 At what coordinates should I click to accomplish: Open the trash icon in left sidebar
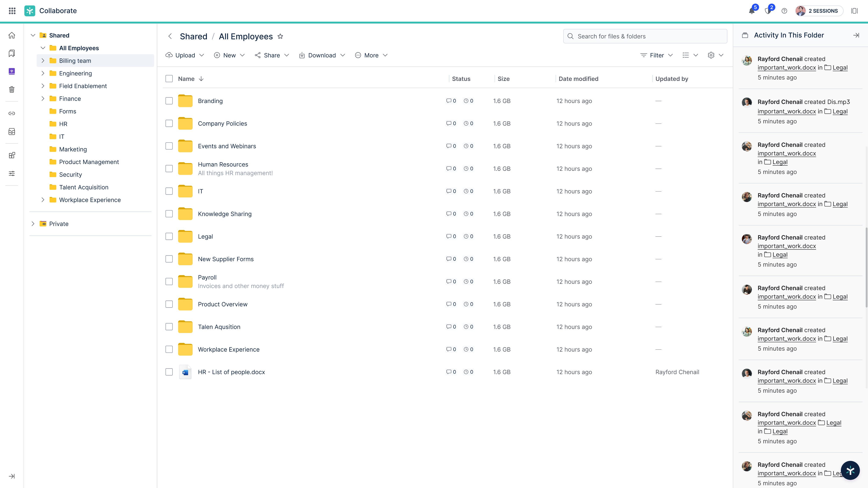(12, 89)
